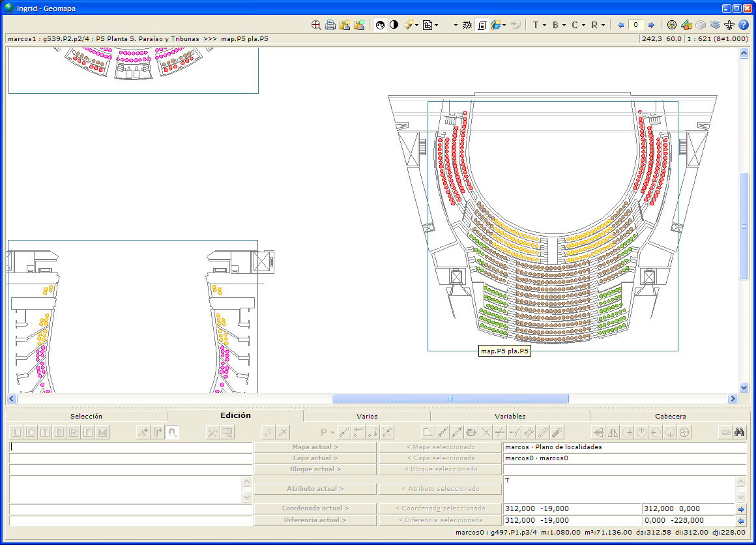Toggle the half-black contrast circle icon

pyautogui.click(x=394, y=25)
